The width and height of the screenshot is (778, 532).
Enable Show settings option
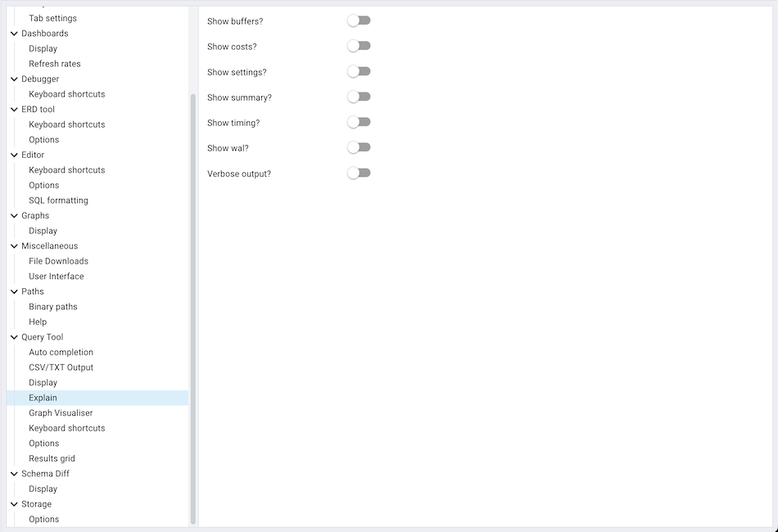click(359, 71)
